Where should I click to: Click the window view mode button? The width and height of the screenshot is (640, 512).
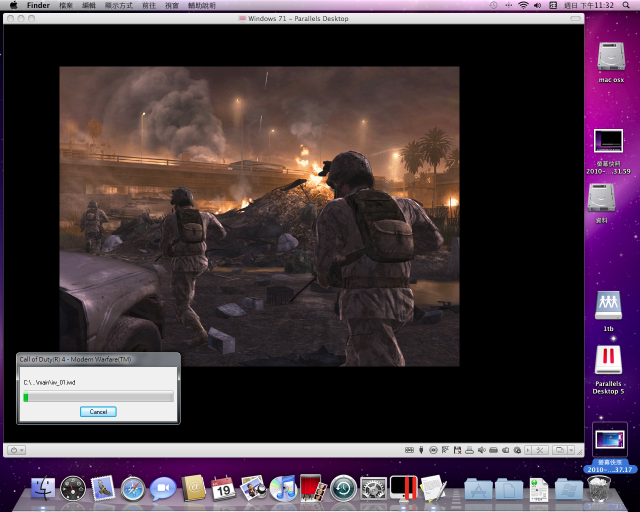(560, 450)
